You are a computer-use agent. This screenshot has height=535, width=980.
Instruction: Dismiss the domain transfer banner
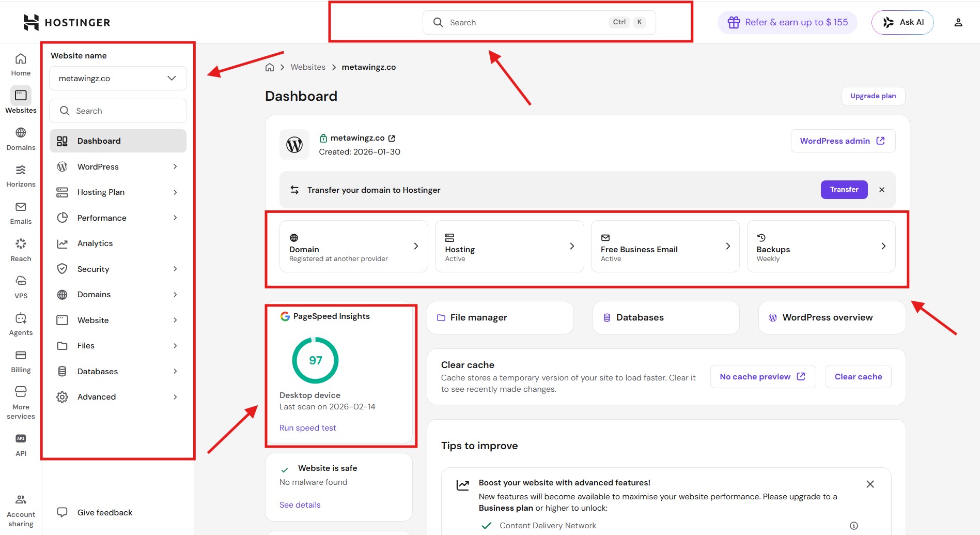pyautogui.click(x=882, y=190)
